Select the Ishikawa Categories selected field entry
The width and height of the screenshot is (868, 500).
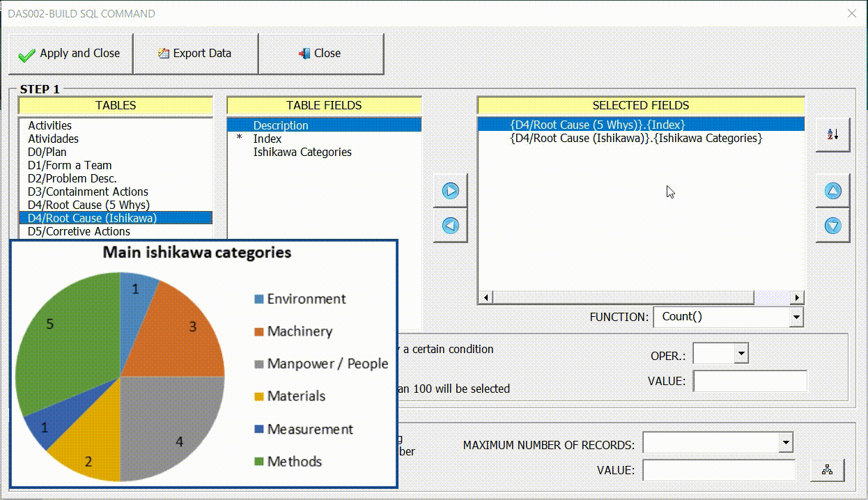pyautogui.click(x=636, y=138)
